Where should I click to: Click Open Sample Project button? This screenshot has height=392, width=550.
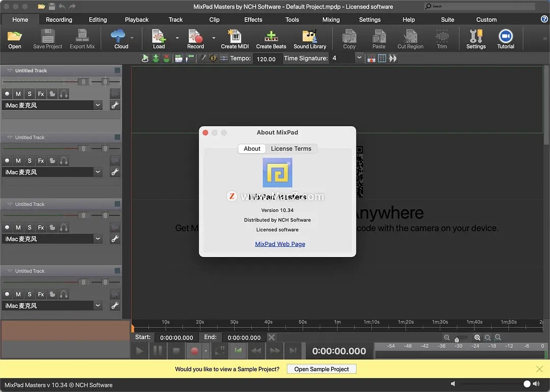(x=321, y=369)
